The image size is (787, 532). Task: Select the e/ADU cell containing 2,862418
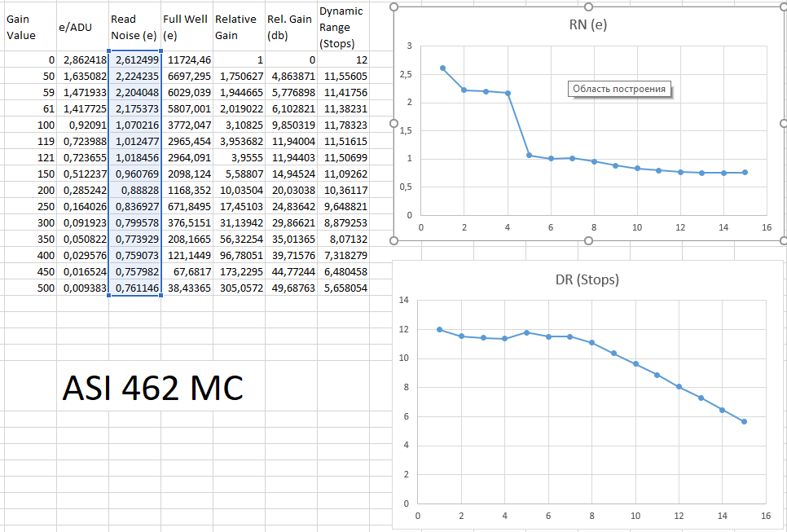click(x=82, y=60)
